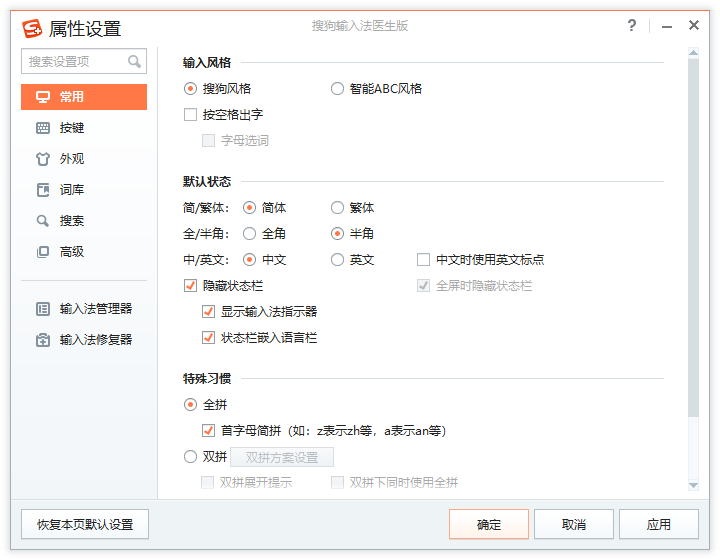Minimize the 属性设置 window
Image resolution: width=720 pixels, height=560 pixels.
click(667, 27)
